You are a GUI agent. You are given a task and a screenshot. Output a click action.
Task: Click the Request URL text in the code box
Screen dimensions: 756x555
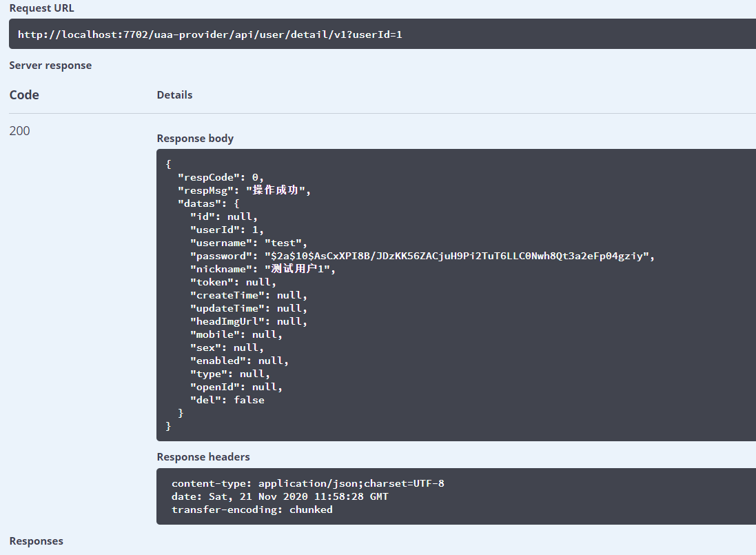pos(210,34)
